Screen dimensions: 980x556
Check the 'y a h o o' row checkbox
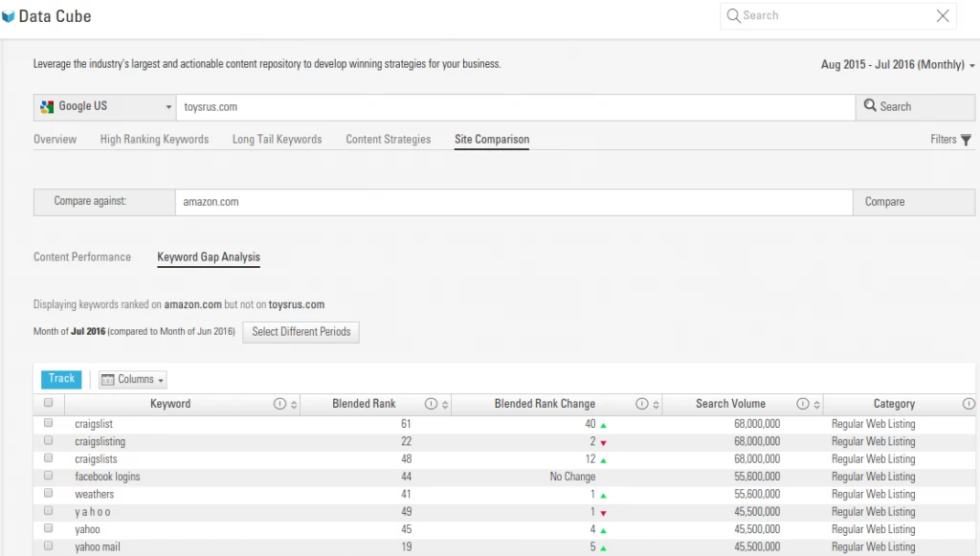[x=48, y=510]
